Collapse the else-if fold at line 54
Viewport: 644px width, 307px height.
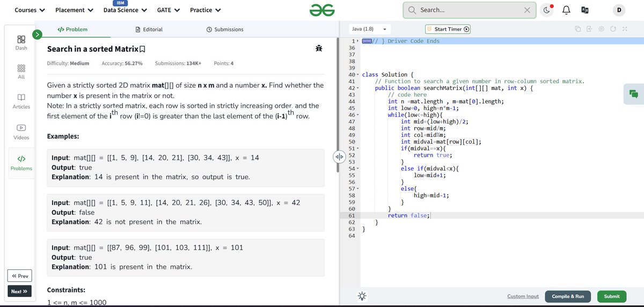click(x=357, y=169)
